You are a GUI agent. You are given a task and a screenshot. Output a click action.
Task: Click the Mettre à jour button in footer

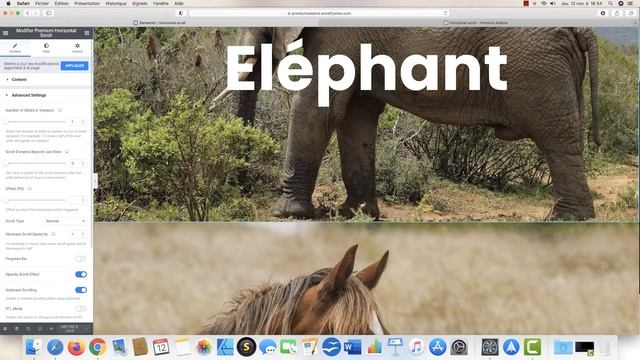69,329
